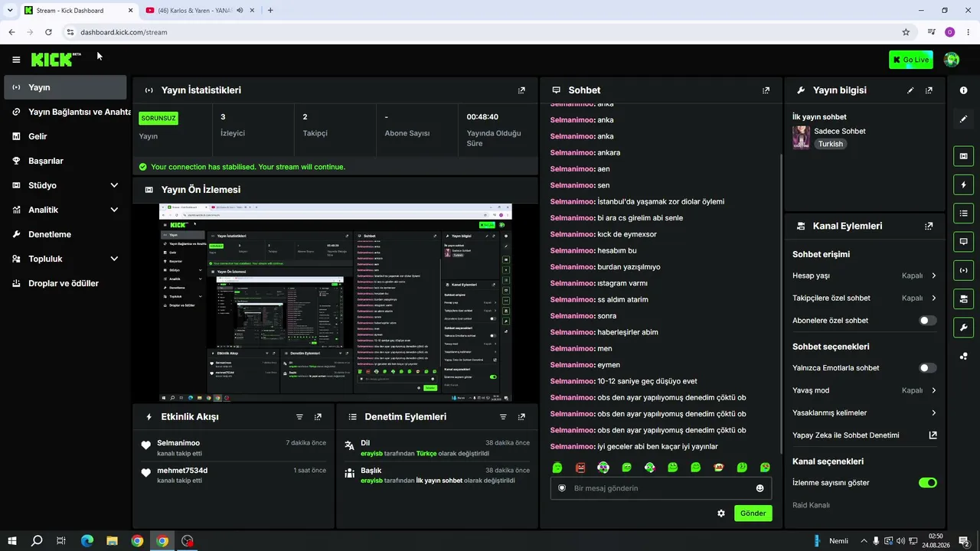This screenshot has height=551, width=980.
Task: Open the emoji picker in the message box
Action: (760, 488)
